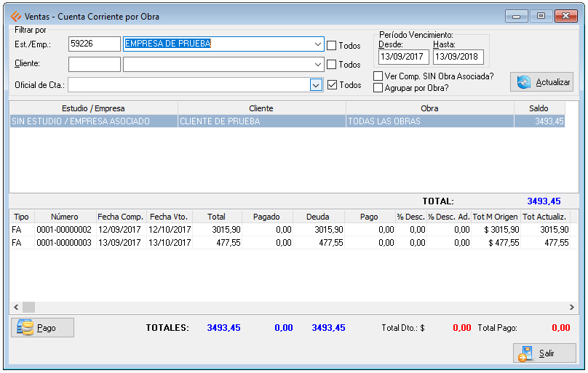Click the Deuda column header

coord(317,217)
